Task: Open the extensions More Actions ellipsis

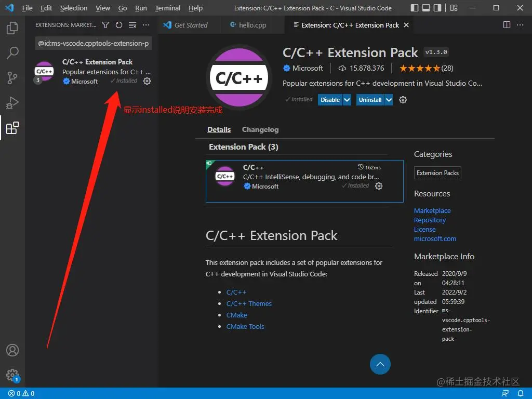Action: (146, 24)
